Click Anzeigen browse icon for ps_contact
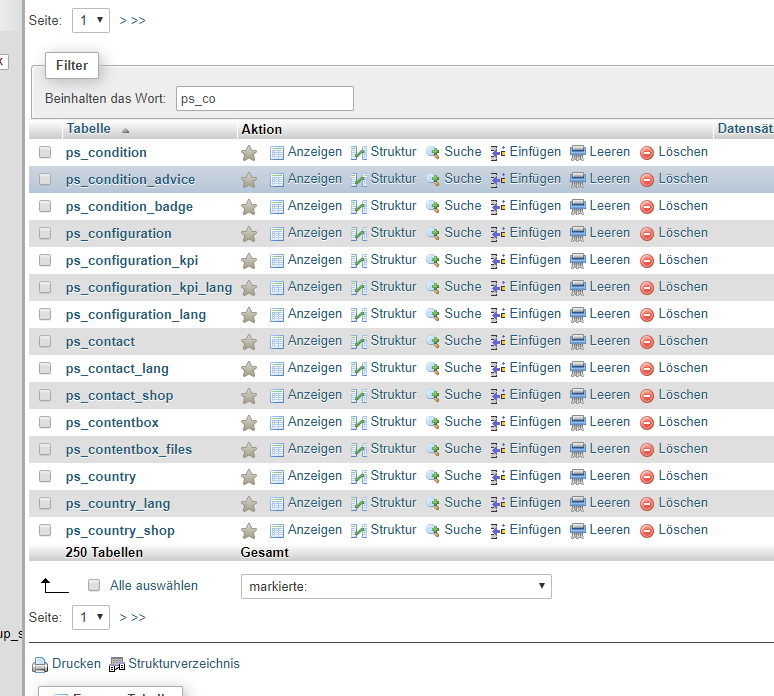 tap(276, 342)
